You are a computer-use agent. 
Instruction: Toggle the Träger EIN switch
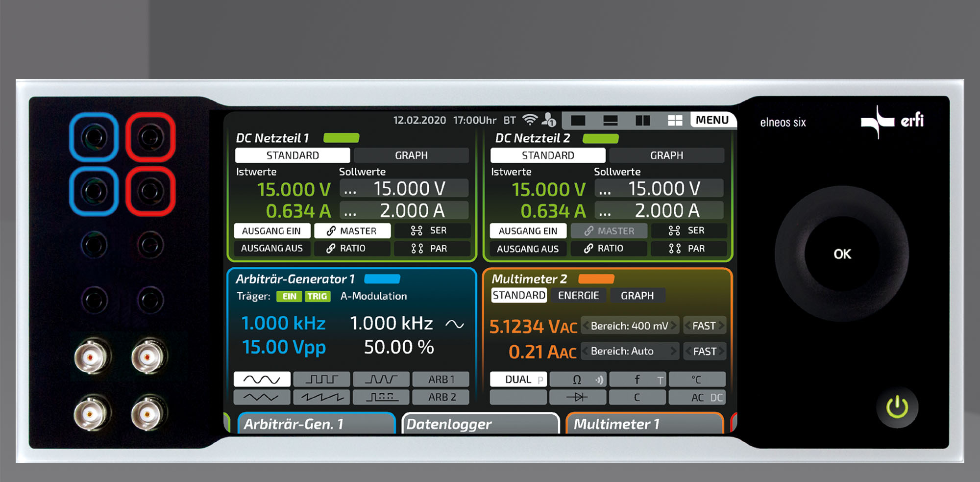(289, 296)
